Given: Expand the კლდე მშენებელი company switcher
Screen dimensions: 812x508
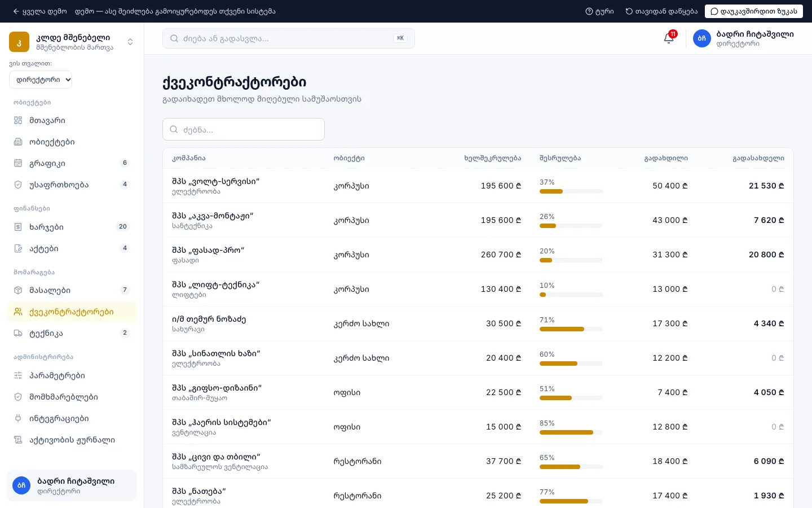Looking at the screenshot, I should [72, 42].
